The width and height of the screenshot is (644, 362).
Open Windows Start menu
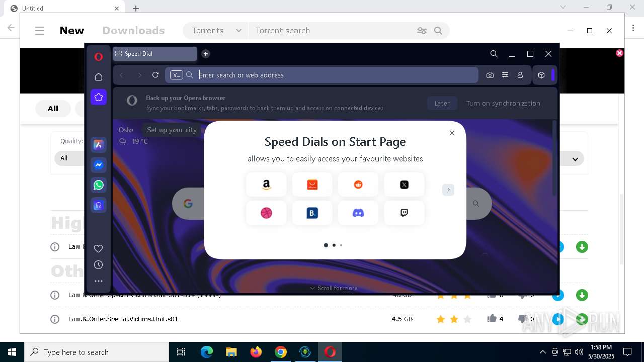(12, 352)
